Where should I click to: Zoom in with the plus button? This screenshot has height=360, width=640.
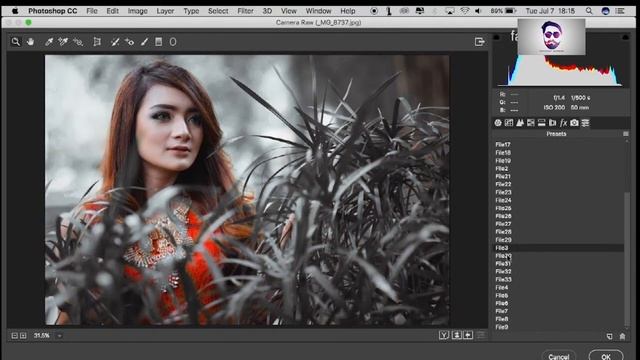[23, 336]
